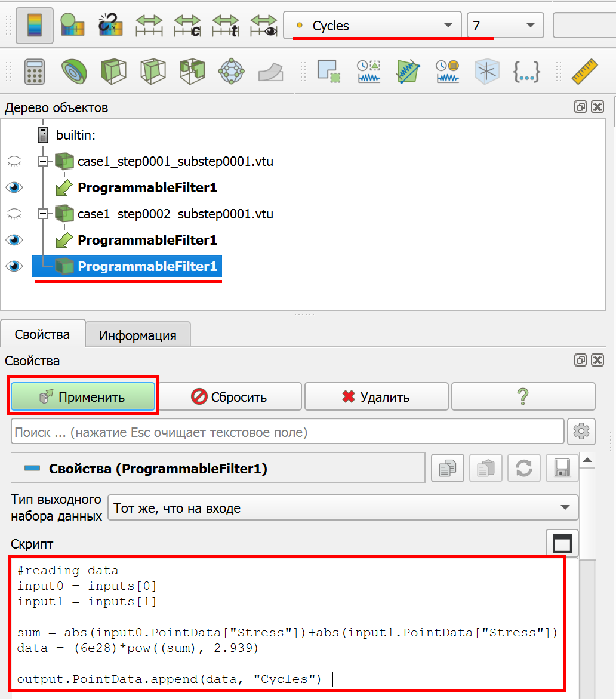Float the Свойства panel
The width and height of the screenshot is (616, 699).
(x=580, y=360)
